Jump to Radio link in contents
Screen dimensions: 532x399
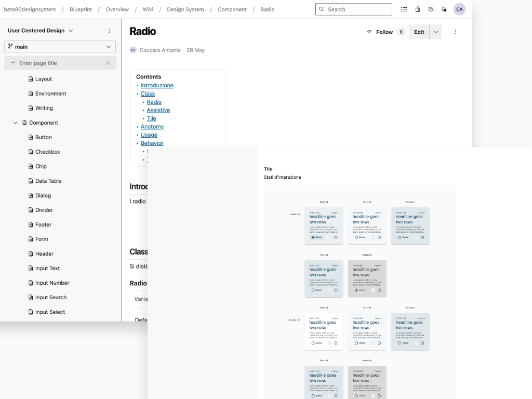[154, 102]
